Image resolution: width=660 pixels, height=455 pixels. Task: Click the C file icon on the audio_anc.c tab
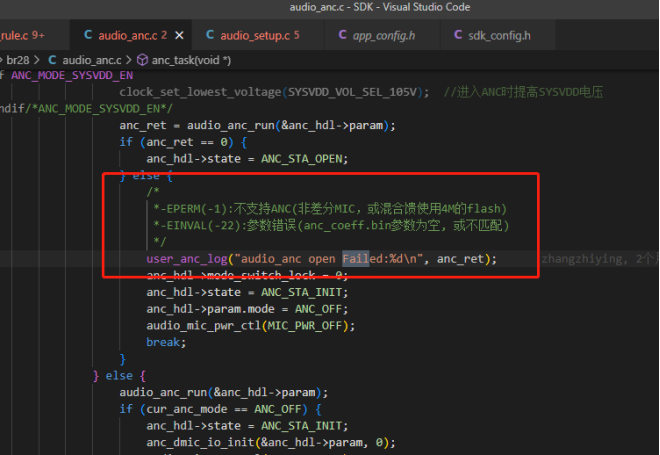[x=88, y=35]
